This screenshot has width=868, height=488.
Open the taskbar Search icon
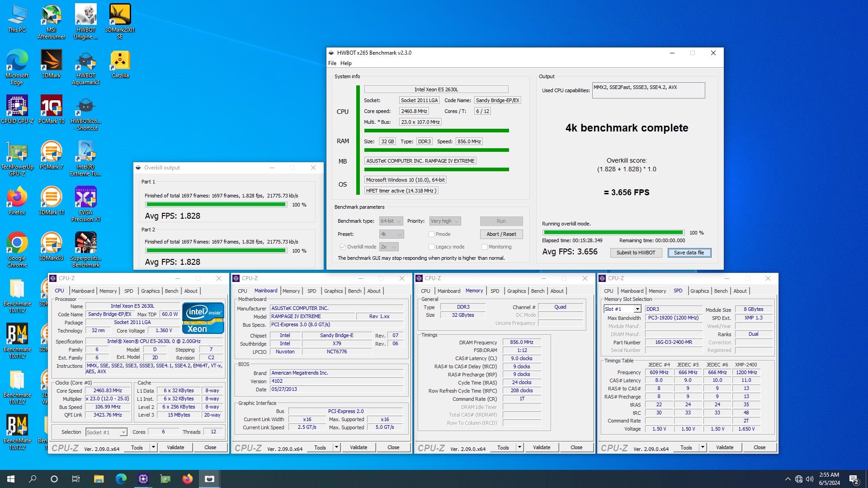pyautogui.click(x=33, y=479)
